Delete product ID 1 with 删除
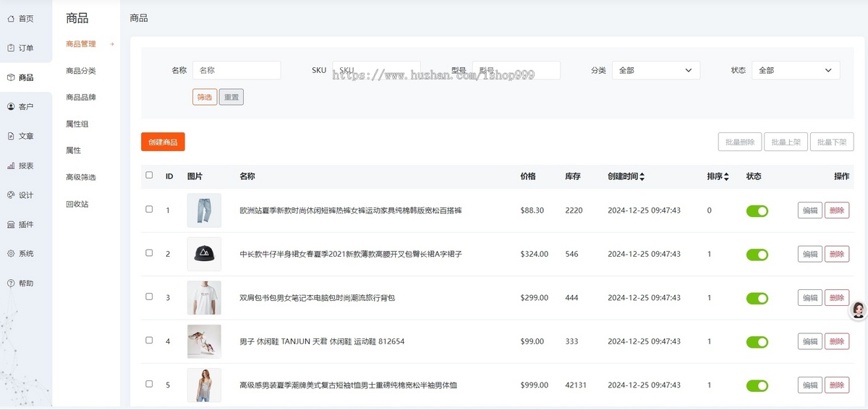This screenshot has height=410, width=868. [x=837, y=210]
